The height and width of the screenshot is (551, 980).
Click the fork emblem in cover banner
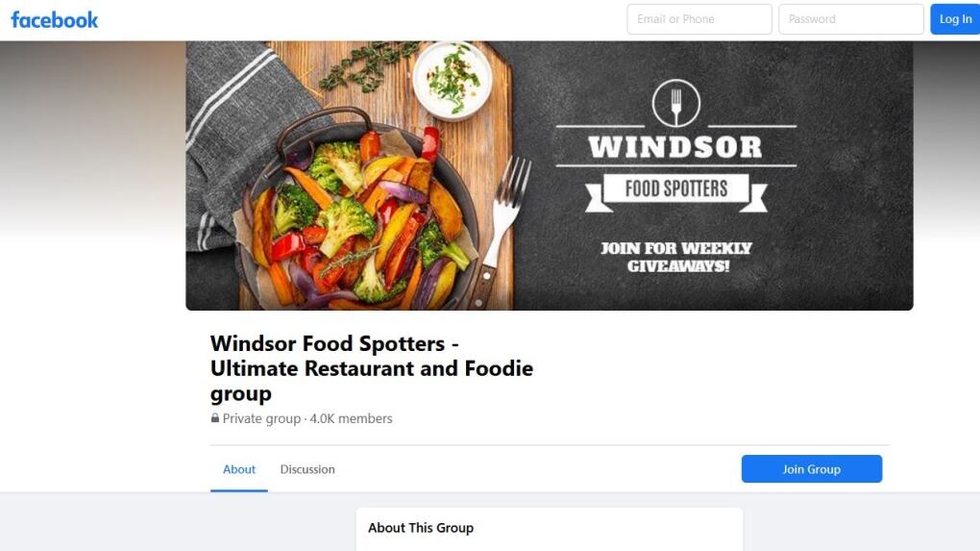coord(675,103)
